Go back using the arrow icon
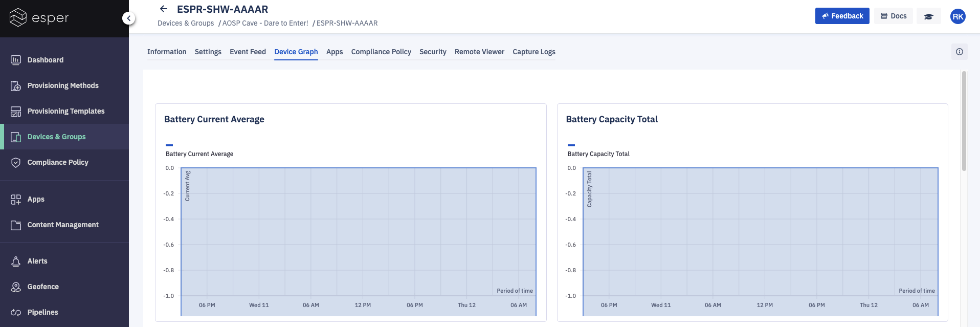 click(164, 9)
